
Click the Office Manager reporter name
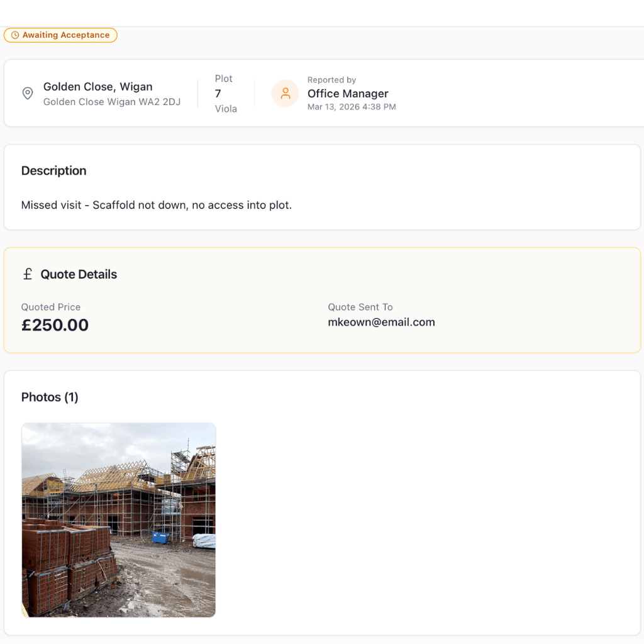click(348, 94)
